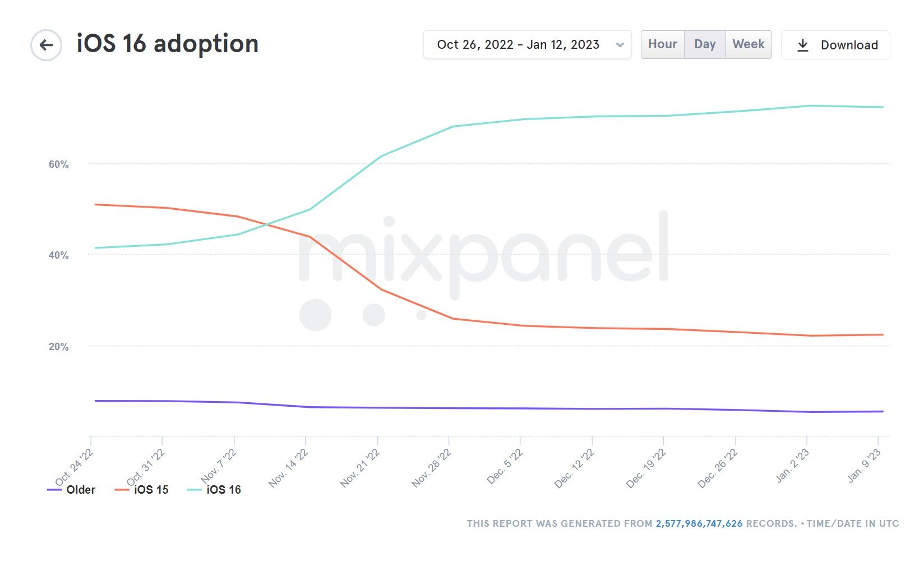Click the orange iOS 15 legend line icon
This screenshot has width=924, height=561.
pos(121,489)
